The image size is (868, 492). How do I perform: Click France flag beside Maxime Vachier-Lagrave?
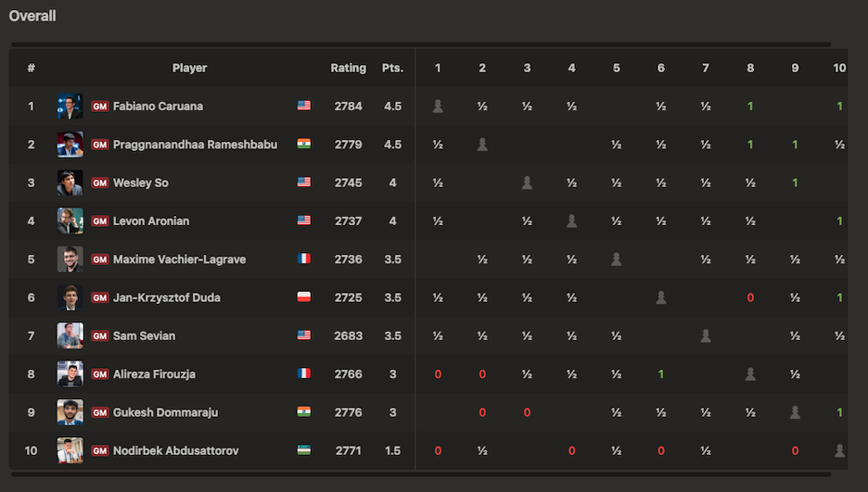coord(304,259)
